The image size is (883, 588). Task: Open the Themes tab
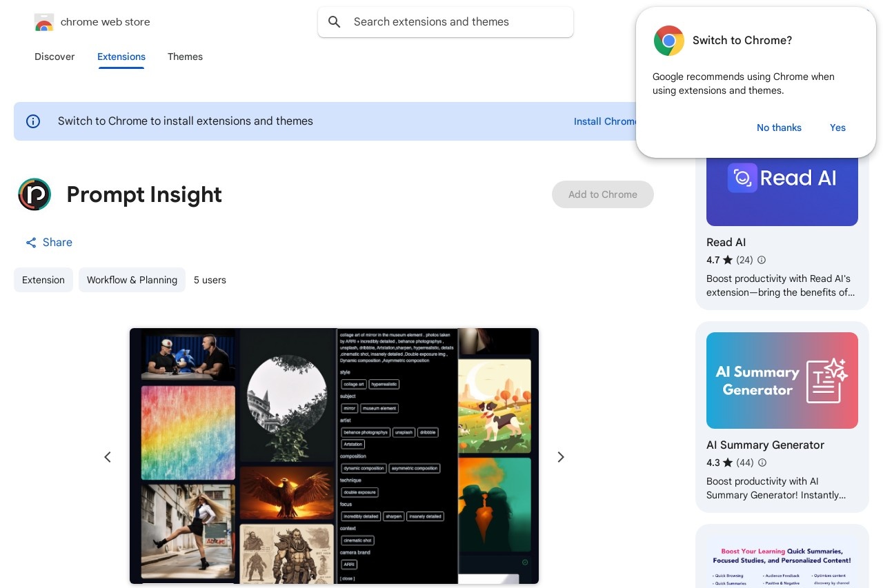click(x=185, y=57)
